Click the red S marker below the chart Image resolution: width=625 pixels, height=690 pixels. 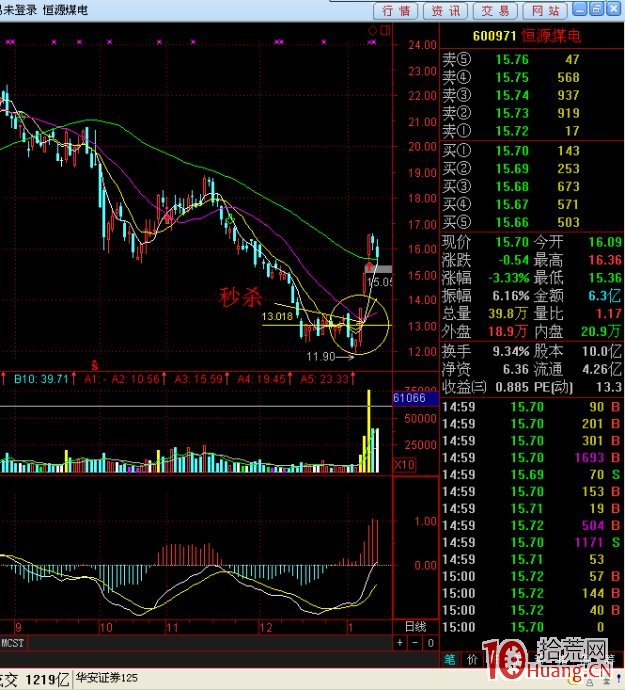point(95,365)
